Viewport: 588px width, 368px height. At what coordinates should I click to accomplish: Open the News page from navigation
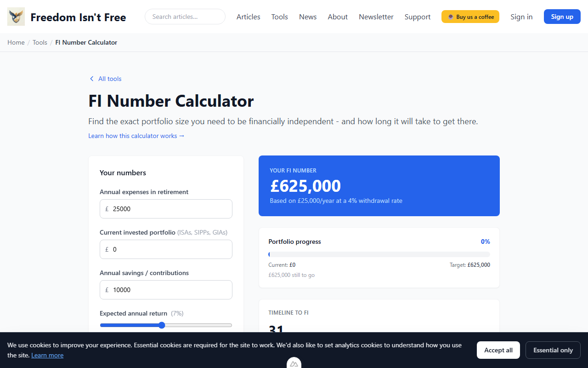[x=307, y=17]
